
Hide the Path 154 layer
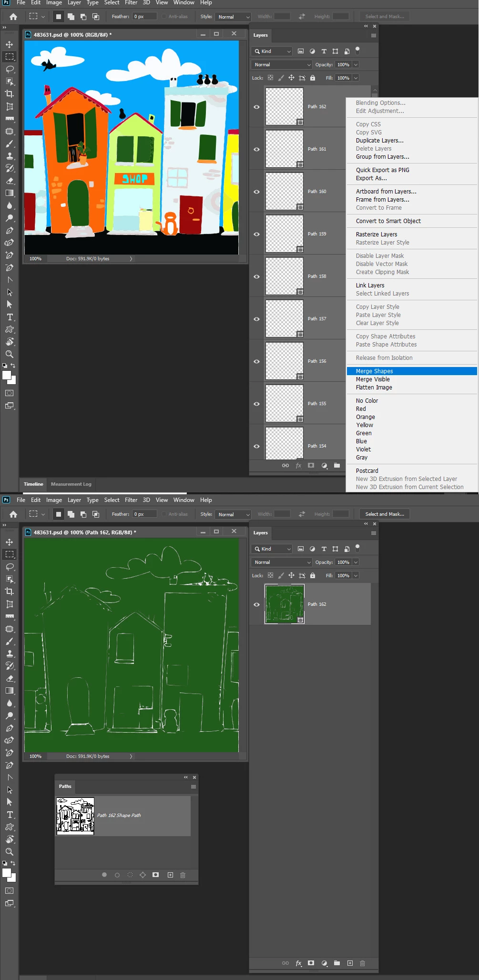click(x=256, y=446)
